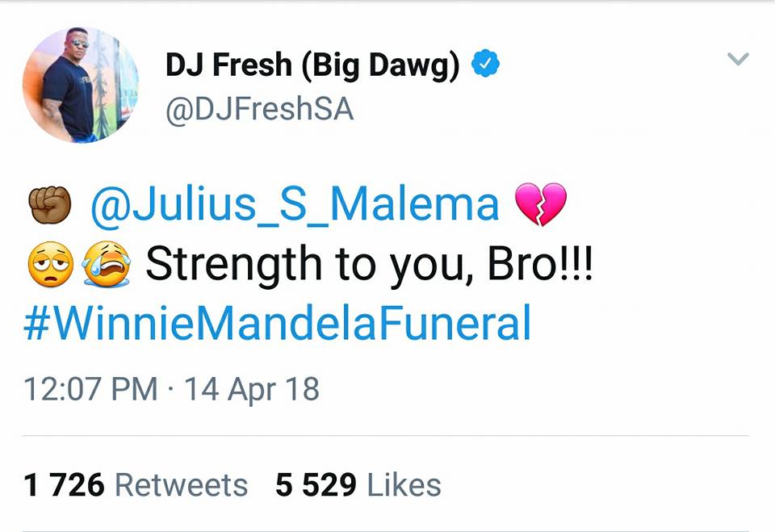Click the loudly crying face emoji
The width and height of the screenshot is (775, 532).
point(107,264)
